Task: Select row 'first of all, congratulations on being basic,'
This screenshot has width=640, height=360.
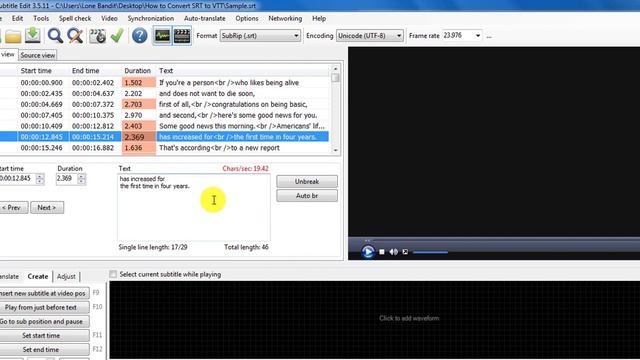Action: pos(163,104)
